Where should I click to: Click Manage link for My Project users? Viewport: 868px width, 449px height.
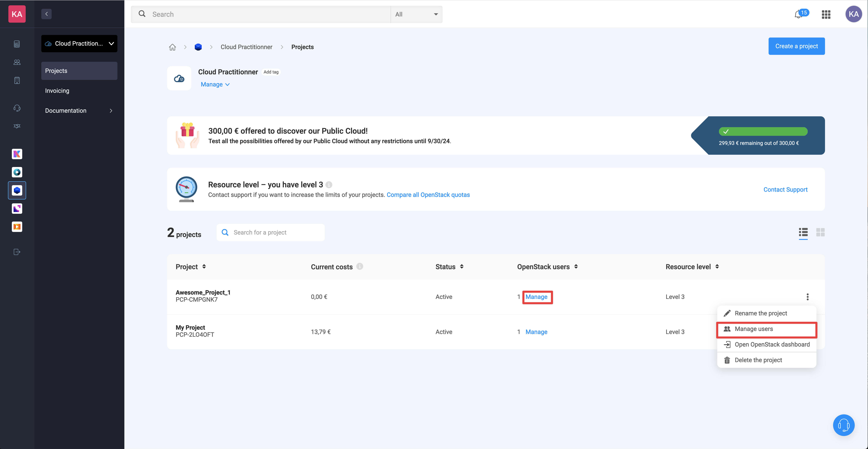[536, 332]
